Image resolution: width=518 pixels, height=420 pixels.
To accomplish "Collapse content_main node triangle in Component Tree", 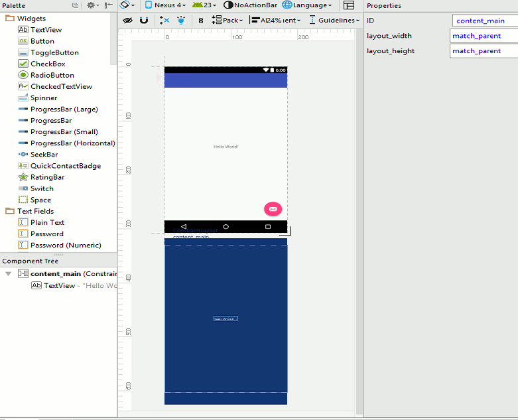I will (x=9, y=273).
